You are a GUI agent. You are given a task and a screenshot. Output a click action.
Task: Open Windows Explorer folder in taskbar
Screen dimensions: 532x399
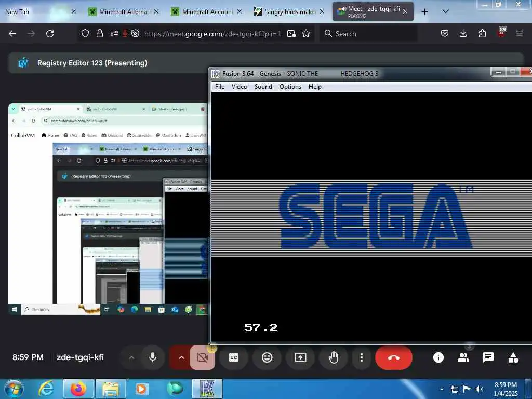click(111, 389)
